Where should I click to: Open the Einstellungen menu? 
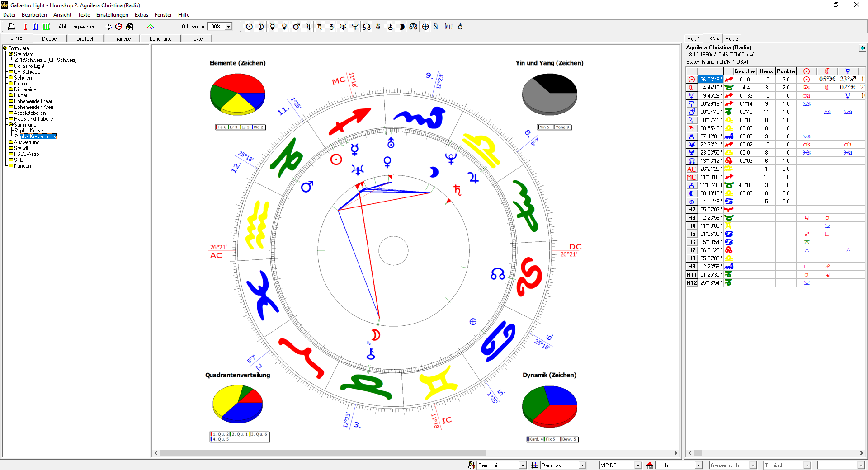coord(112,15)
